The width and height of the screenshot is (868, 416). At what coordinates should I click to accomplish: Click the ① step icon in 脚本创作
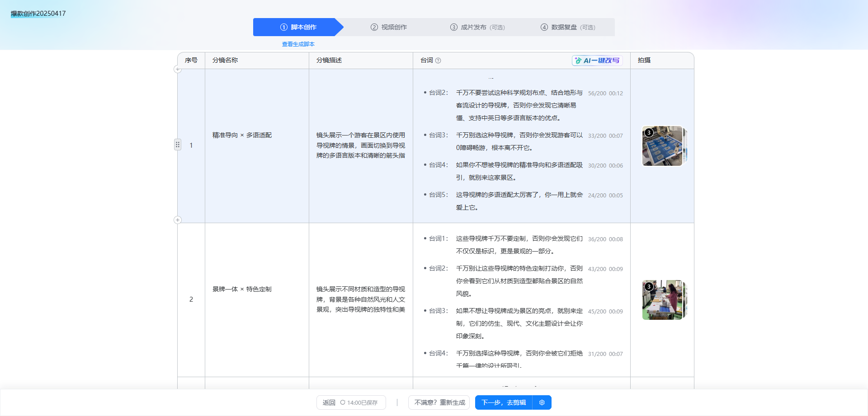[x=284, y=27]
